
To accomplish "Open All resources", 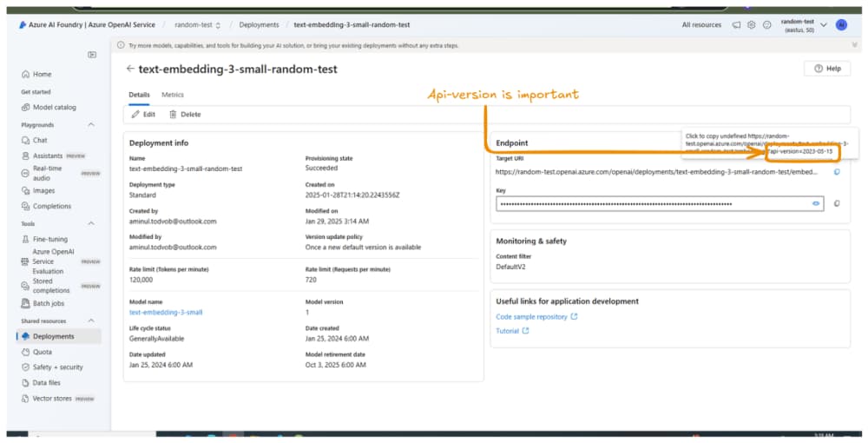I will tap(701, 25).
